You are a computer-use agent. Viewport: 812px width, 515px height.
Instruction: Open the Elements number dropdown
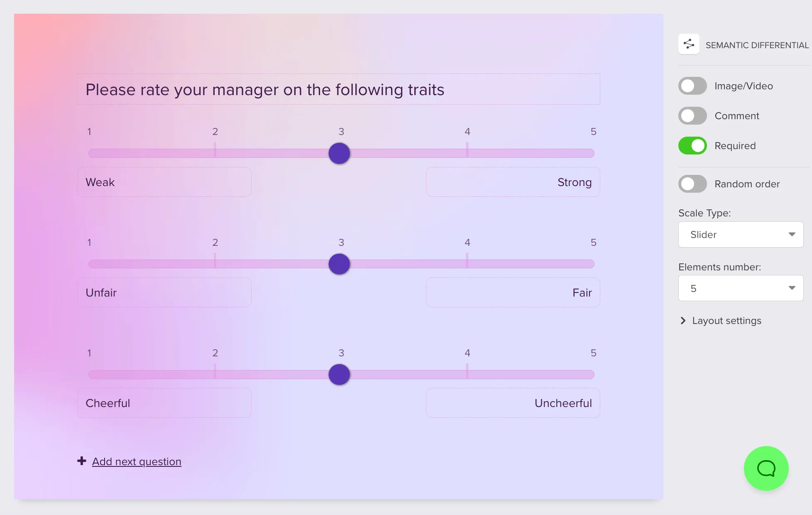(x=741, y=288)
